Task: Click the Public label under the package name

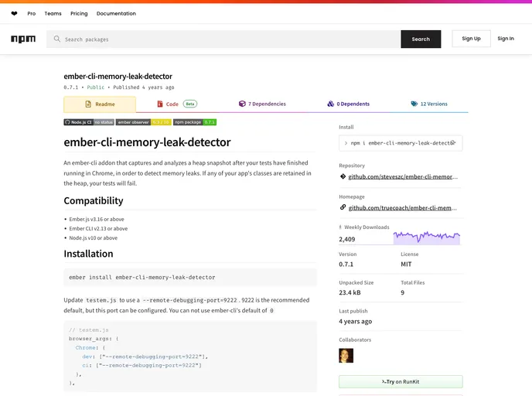Action: pyautogui.click(x=96, y=87)
